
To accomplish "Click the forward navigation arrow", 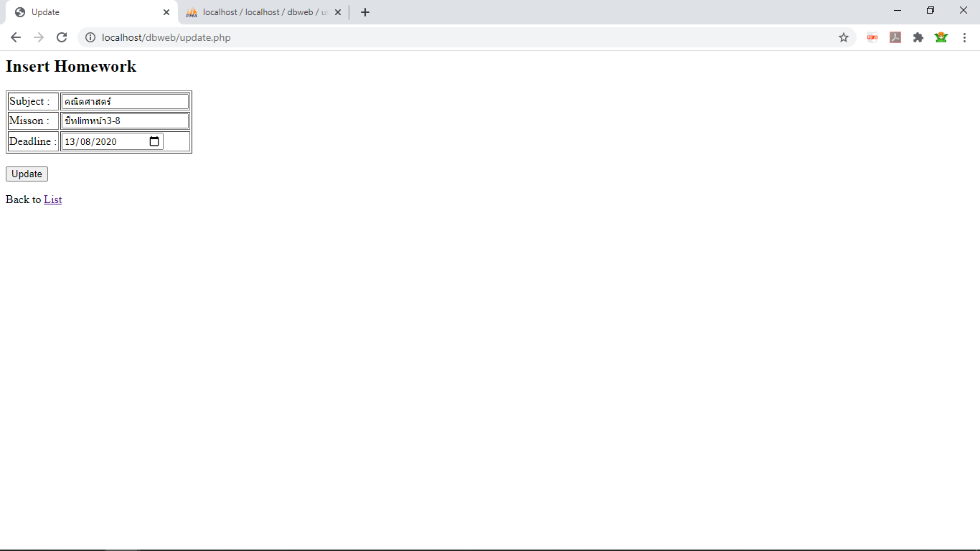I will coord(39,37).
